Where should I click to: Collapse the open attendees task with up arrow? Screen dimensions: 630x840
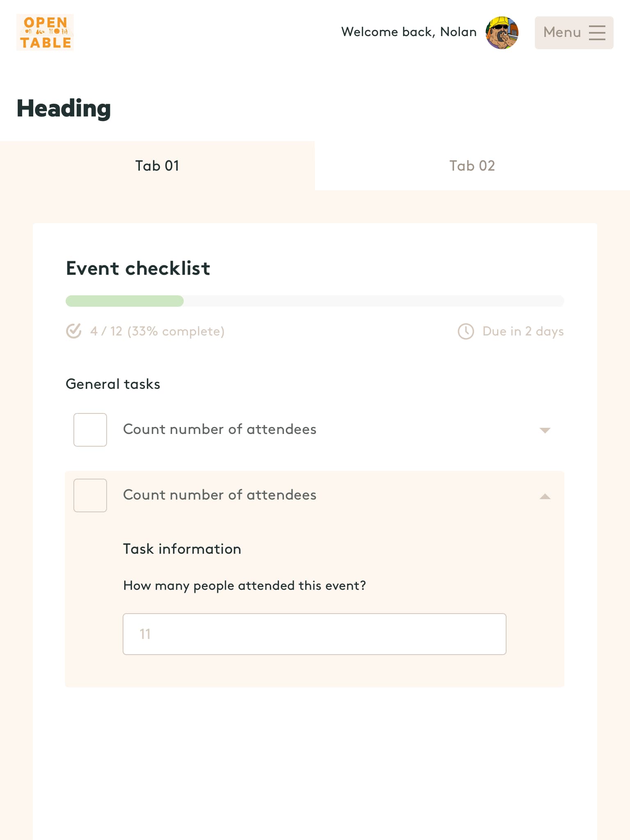pyautogui.click(x=545, y=496)
